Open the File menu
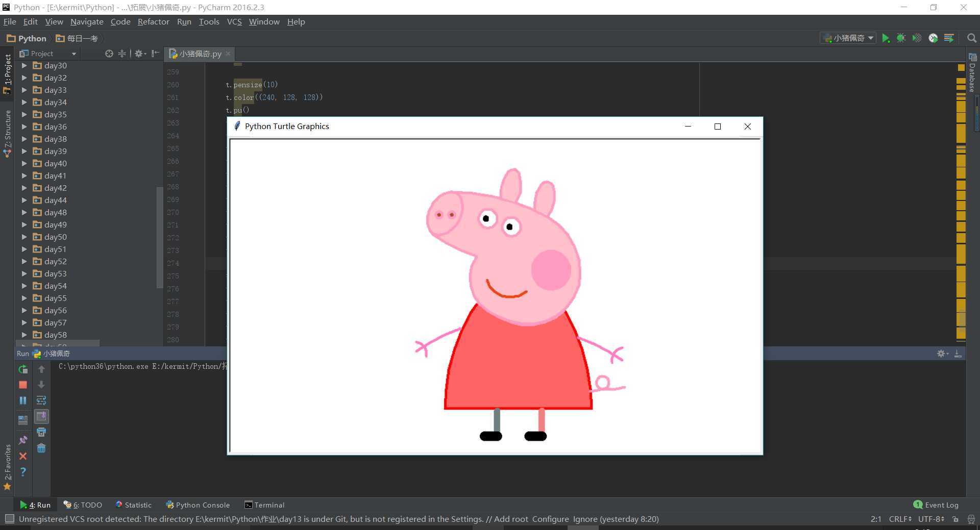The height and width of the screenshot is (530, 980). (10, 21)
